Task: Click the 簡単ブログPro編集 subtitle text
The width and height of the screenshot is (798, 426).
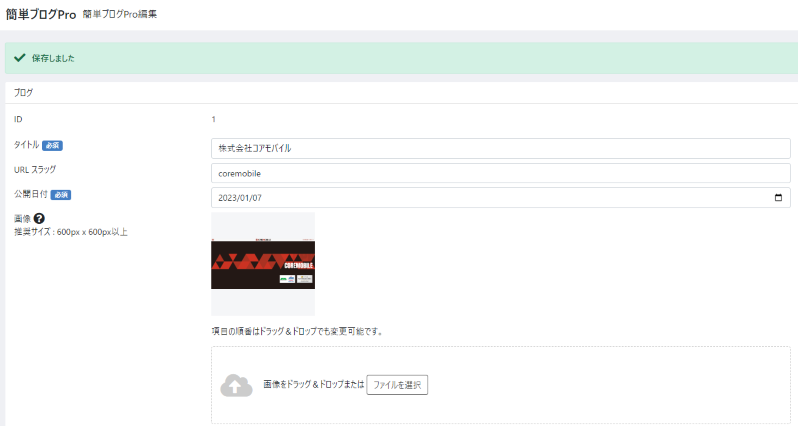Action: (120, 14)
